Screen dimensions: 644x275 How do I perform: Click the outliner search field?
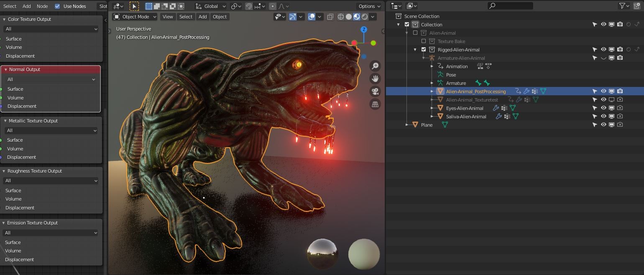(x=509, y=6)
